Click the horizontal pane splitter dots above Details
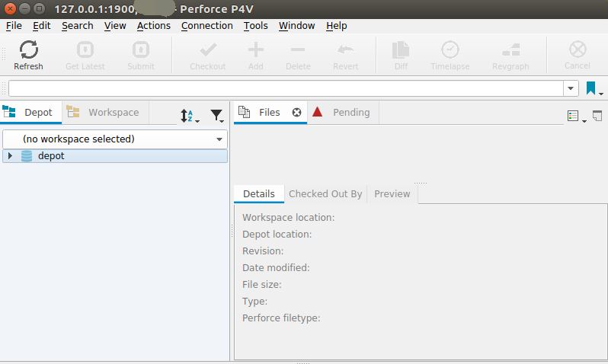 pos(421,183)
